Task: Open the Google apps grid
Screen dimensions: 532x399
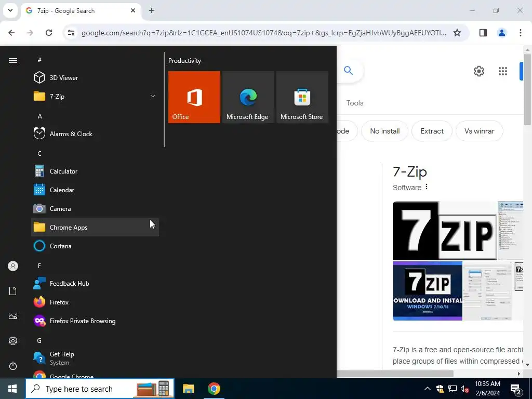Action: pyautogui.click(x=503, y=71)
